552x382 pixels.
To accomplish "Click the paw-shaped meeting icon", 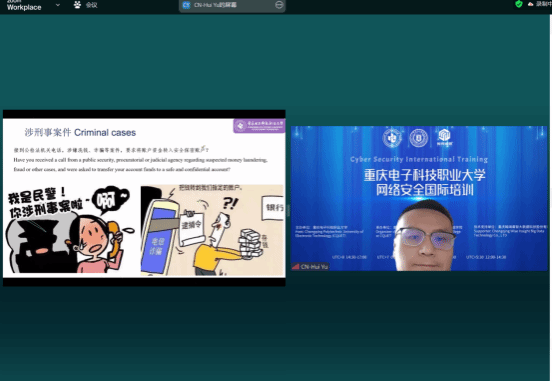I will coord(77,5).
